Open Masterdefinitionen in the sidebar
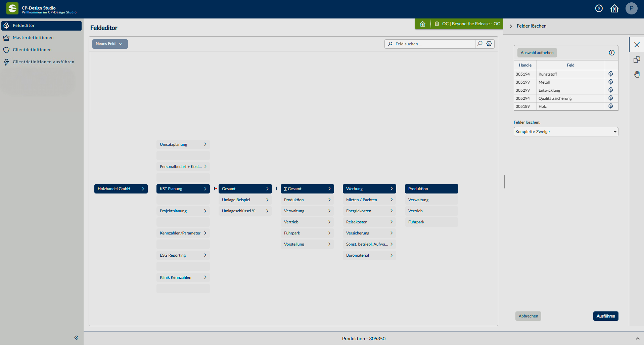The height and width of the screenshot is (345, 644). pos(33,38)
